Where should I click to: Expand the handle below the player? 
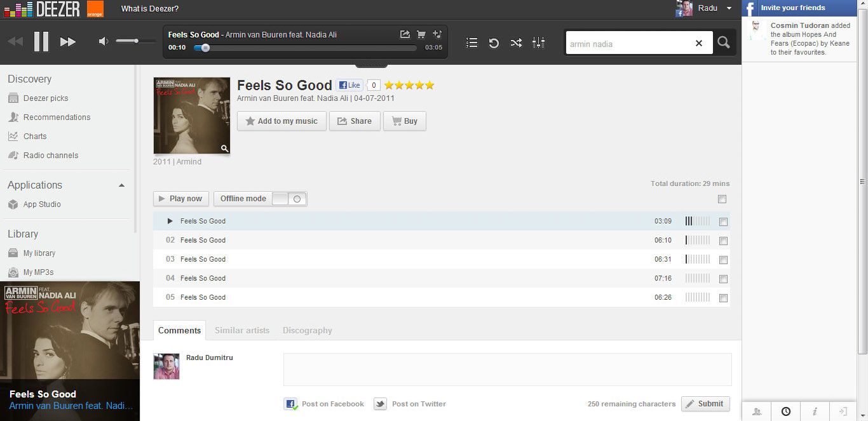tap(371, 65)
